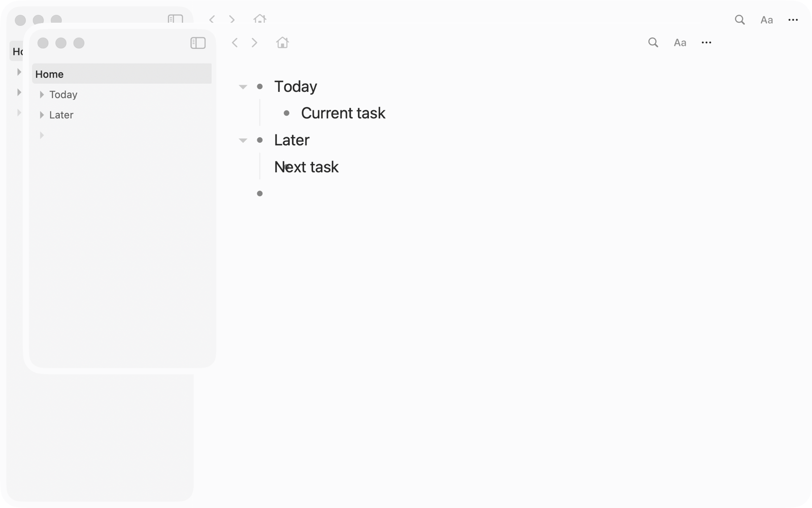Go forward in front window

[x=254, y=43]
